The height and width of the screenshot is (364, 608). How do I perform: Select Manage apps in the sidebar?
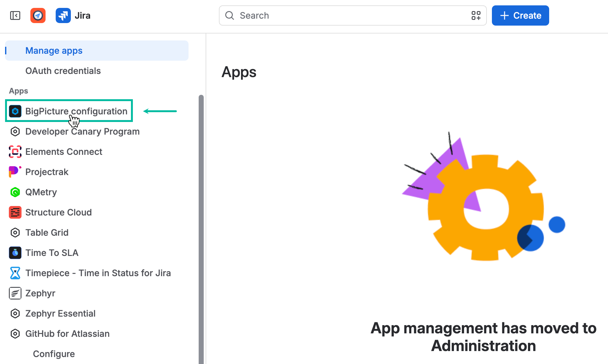pyautogui.click(x=97, y=51)
